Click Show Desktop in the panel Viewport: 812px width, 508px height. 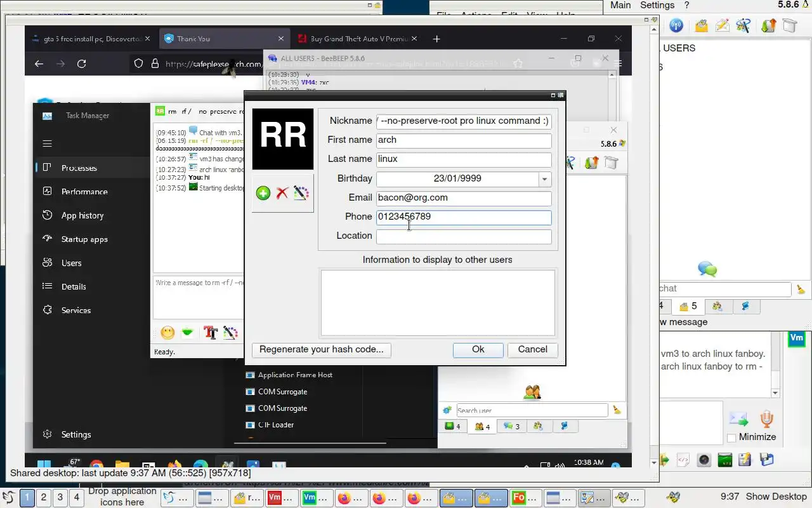(776, 497)
